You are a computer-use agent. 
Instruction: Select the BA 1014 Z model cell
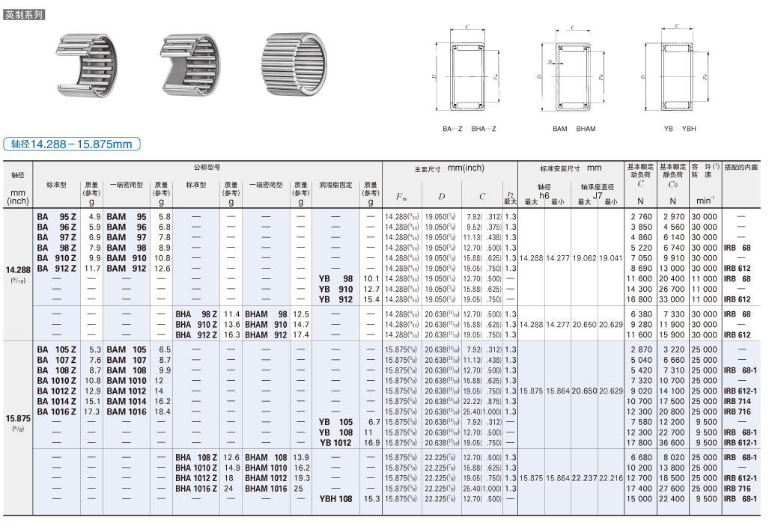pyautogui.click(x=57, y=402)
